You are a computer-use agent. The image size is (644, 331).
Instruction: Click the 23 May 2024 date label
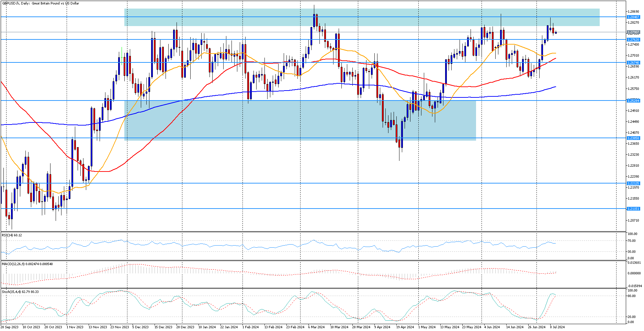(472, 327)
